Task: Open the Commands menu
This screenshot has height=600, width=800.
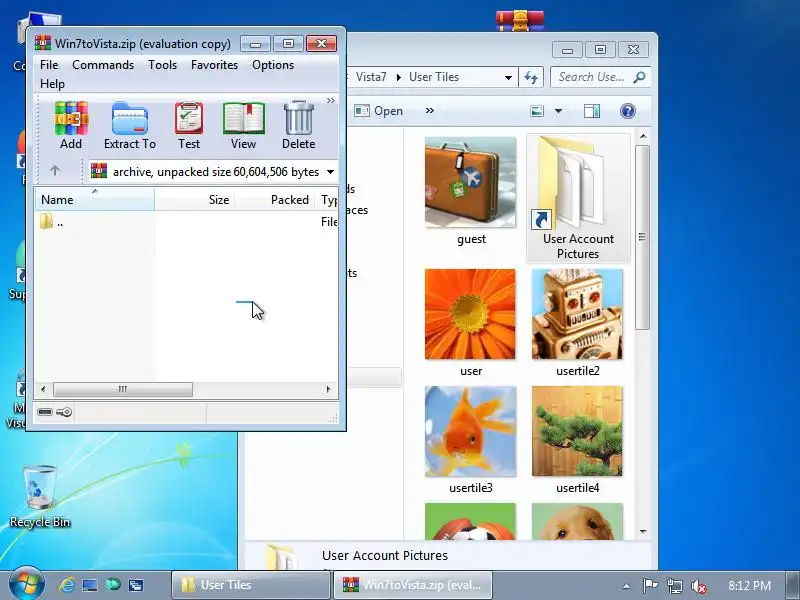Action: (x=103, y=65)
